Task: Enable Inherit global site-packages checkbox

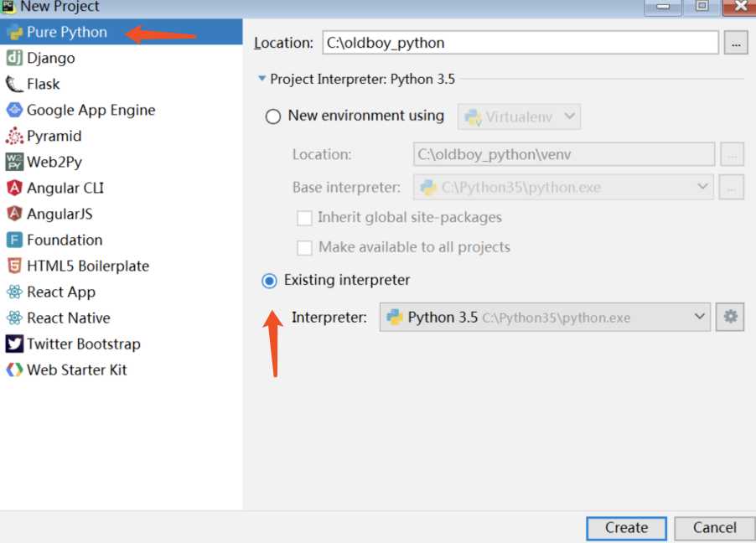Action: (x=304, y=218)
